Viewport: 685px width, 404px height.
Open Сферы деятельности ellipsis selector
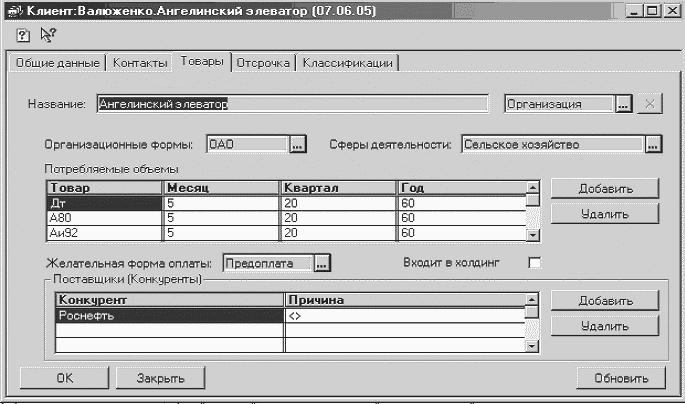pos(652,145)
